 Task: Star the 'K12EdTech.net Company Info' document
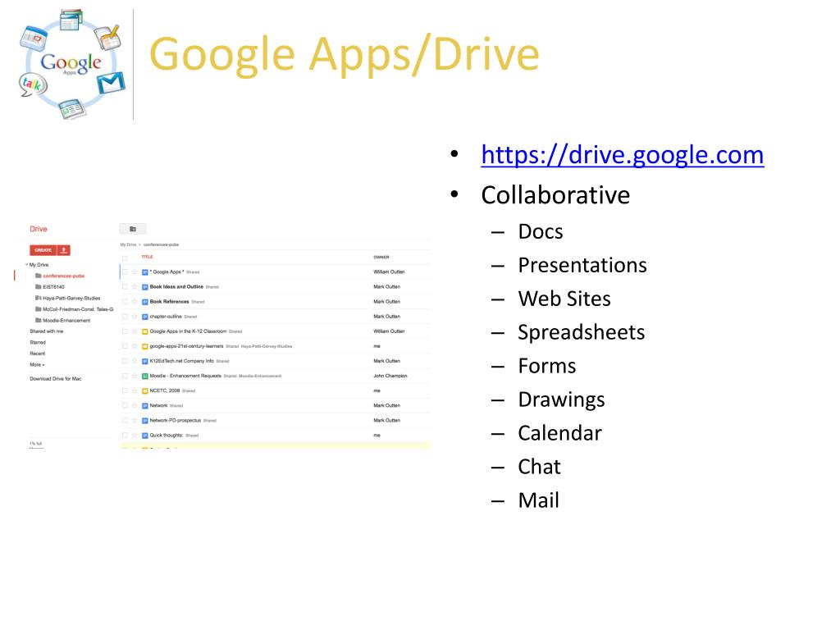135,361
